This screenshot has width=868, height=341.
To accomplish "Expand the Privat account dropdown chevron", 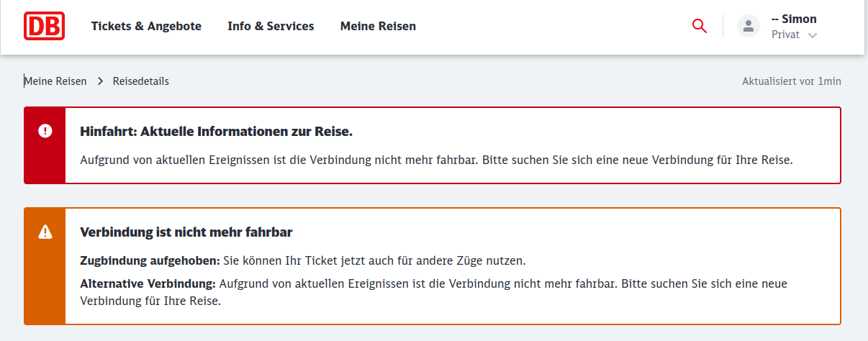I will point(813,35).
